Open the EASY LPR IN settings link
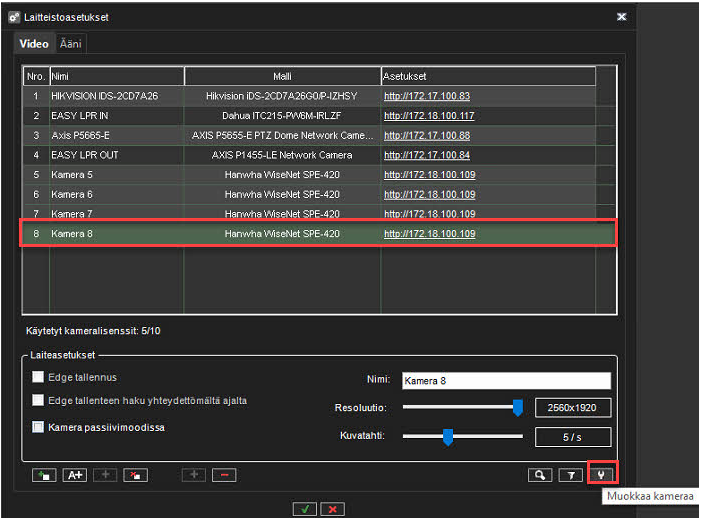Image resolution: width=702 pixels, height=522 pixels. coord(429,116)
